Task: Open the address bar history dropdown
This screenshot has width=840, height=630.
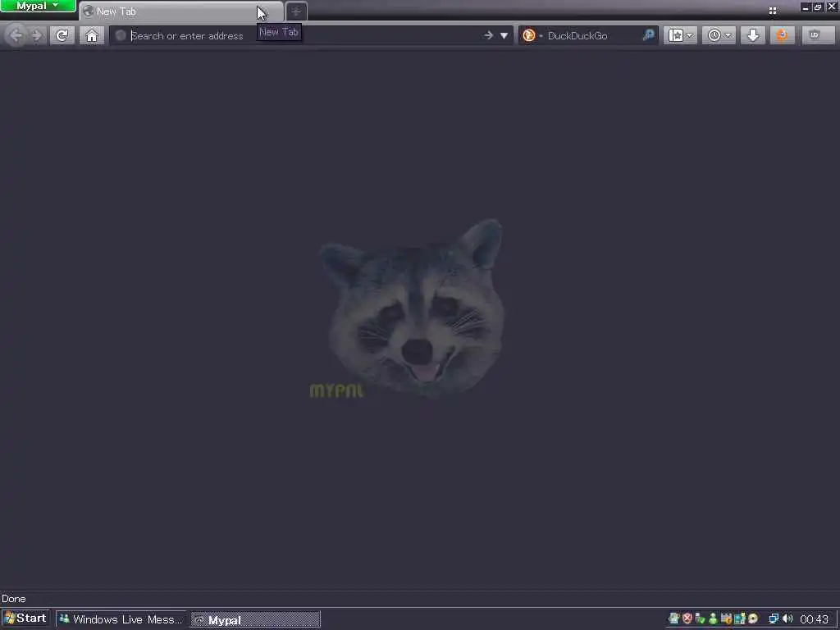Action: click(504, 36)
